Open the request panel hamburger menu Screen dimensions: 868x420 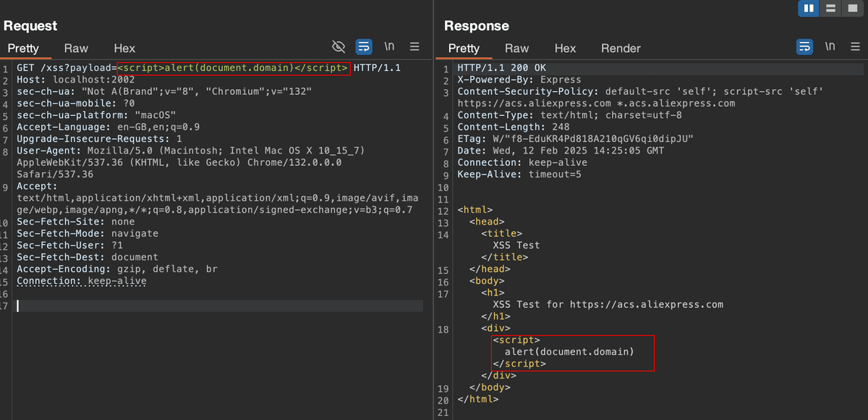tap(414, 46)
